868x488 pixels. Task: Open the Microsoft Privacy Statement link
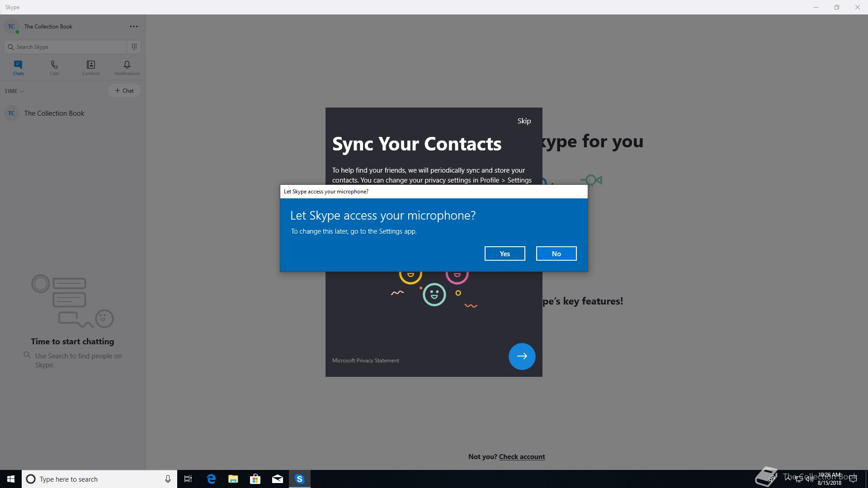[x=365, y=360]
